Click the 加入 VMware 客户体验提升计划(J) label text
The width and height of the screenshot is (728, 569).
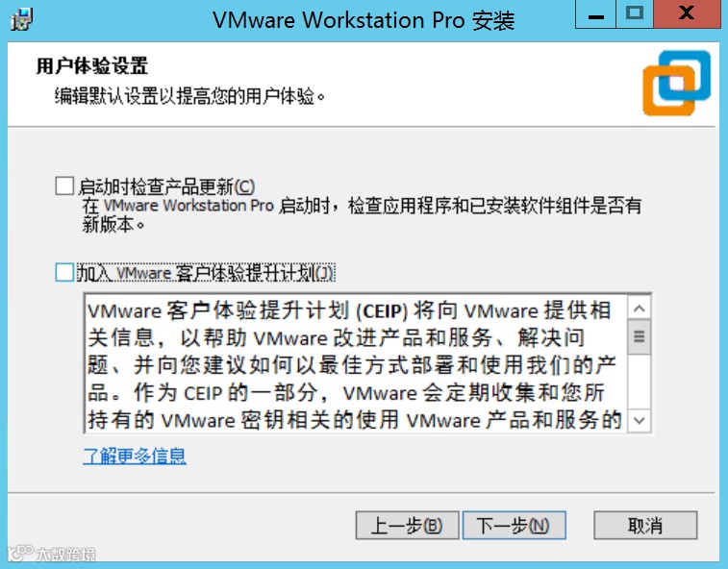pyautogui.click(x=205, y=273)
